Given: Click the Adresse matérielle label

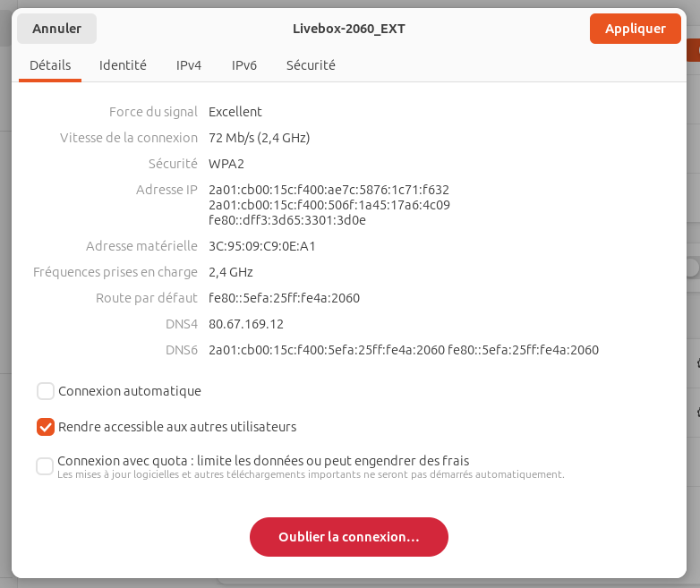Looking at the screenshot, I should [141, 246].
